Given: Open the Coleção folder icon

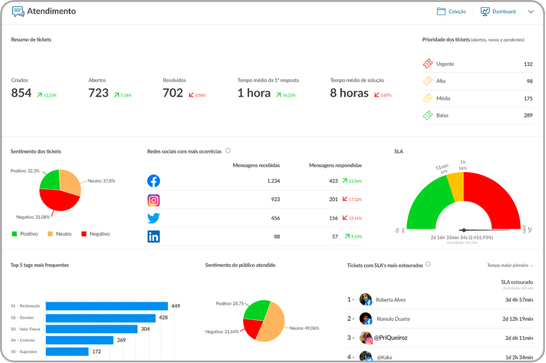Looking at the screenshot, I should 441,11.
